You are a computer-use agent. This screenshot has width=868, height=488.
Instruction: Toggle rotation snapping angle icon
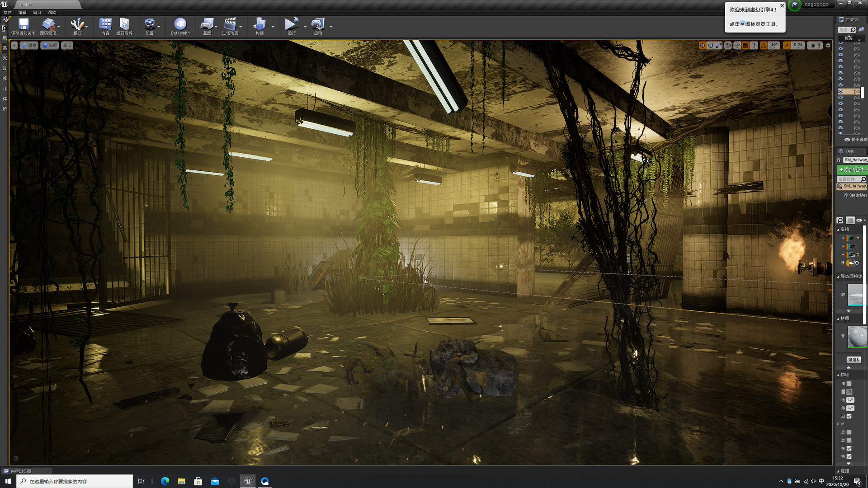(x=764, y=45)
